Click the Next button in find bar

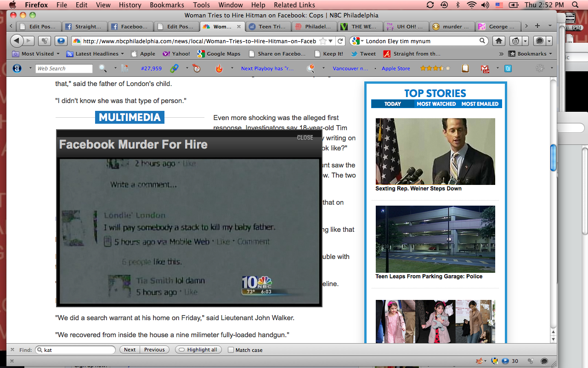(130, 350)
